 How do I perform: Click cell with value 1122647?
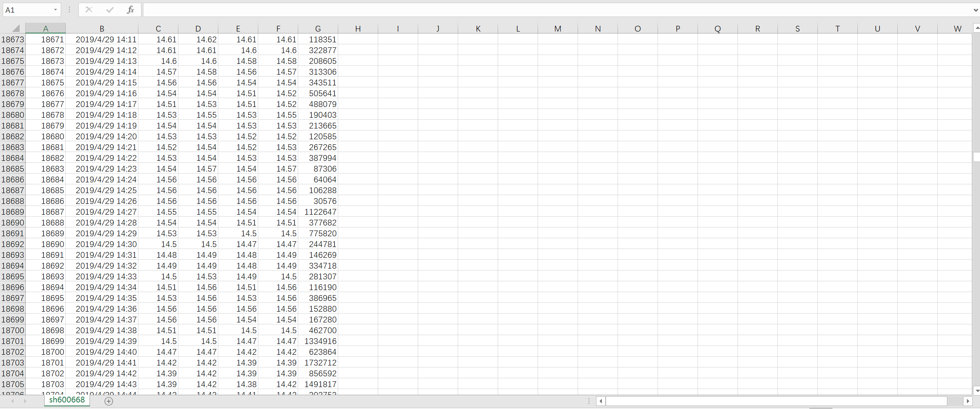pyautogui.click(x=318, y=212)
